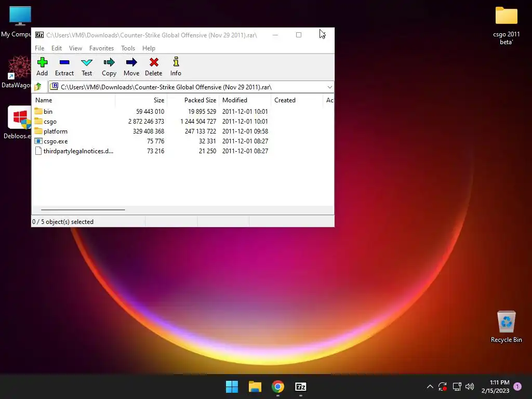The width and height of the screenshot is (532, 399).
Task: Click the modified date 2011-12-01 09:58
Action: (245, 131)
